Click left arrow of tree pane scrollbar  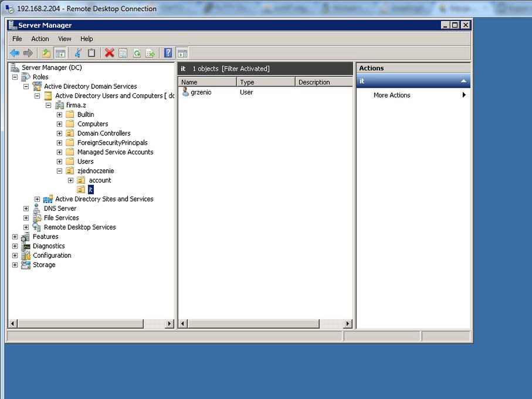(13, 324)
